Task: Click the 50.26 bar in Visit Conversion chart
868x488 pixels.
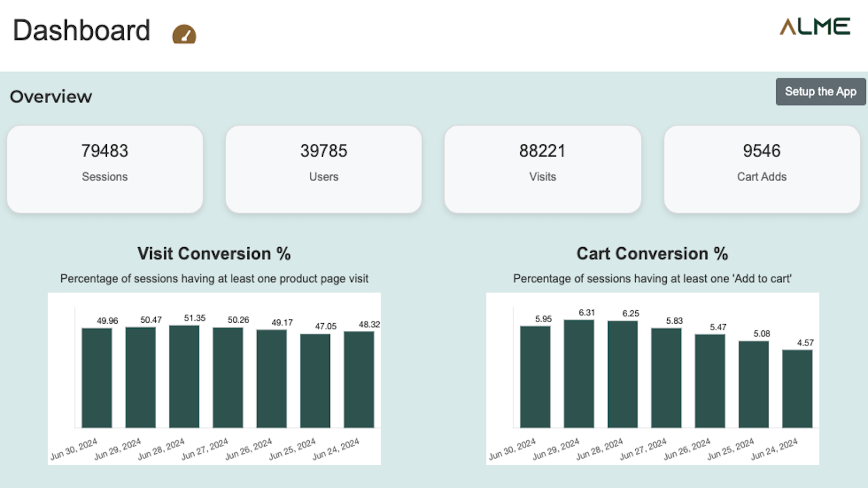Action: tap(228, 378)
